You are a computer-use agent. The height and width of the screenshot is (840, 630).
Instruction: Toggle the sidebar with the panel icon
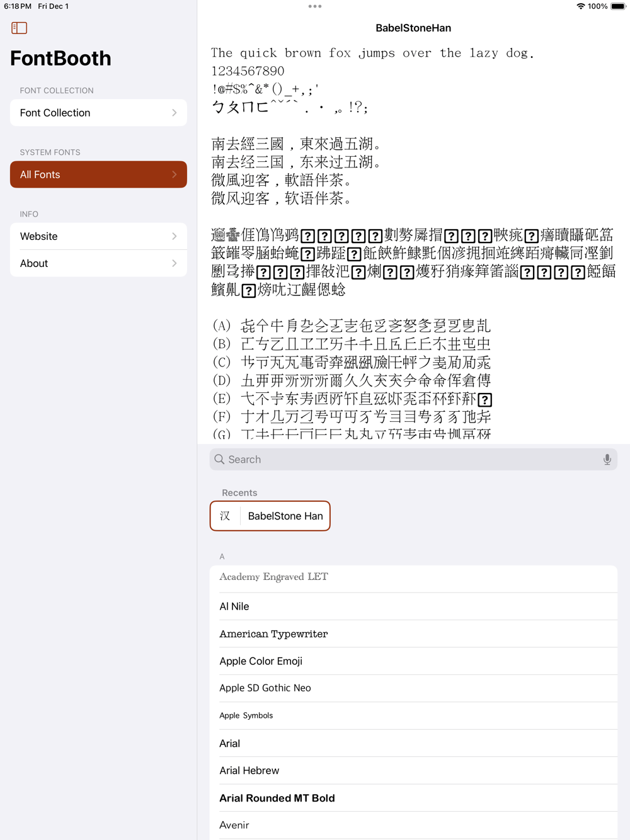pos(19,28)
